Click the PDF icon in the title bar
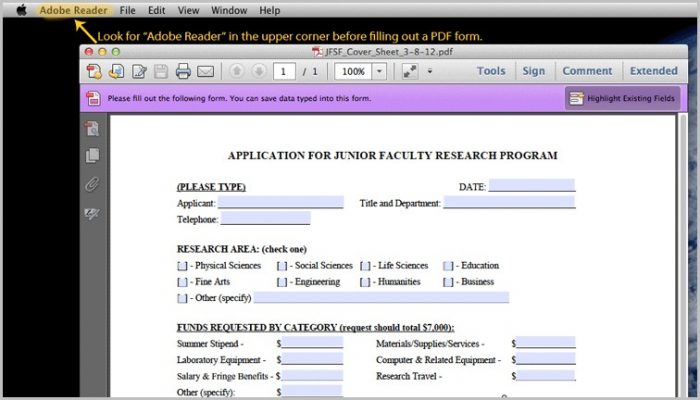This screenshot has height=400, width=700. pos(317,52)
